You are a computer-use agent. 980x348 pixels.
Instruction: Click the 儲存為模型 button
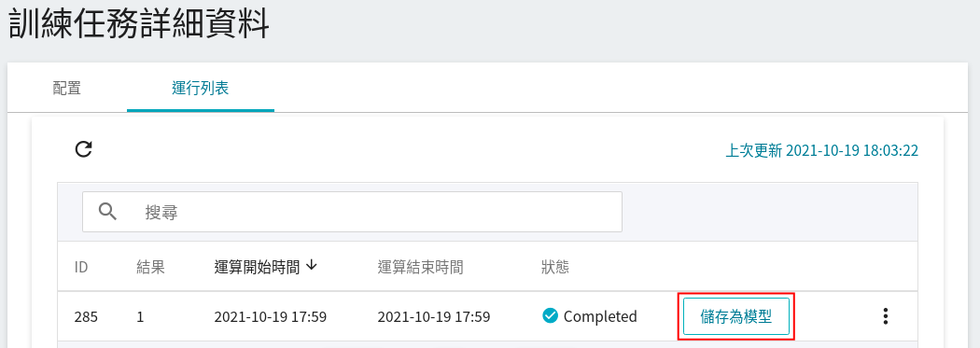[x=736, y=317]
